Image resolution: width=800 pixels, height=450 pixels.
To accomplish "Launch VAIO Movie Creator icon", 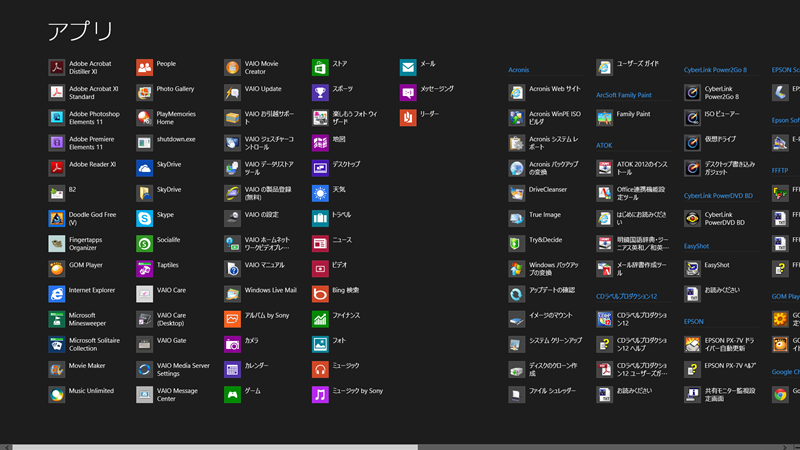I will (232, 67).
